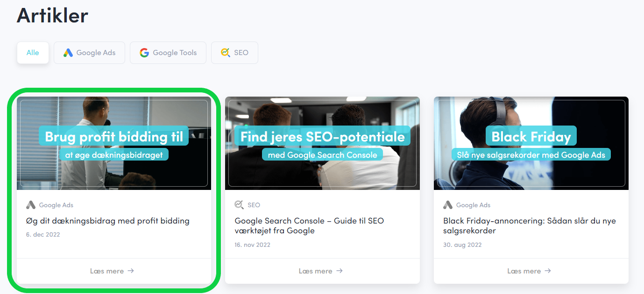
Task: Open the Black Friday article thumbnail
Action: [531, 143]
